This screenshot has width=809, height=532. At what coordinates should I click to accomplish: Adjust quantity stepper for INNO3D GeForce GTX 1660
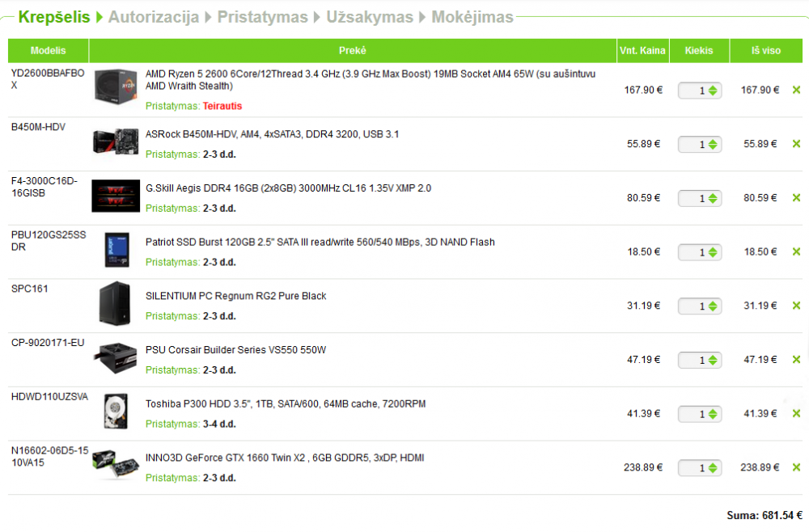pos(713,468)
